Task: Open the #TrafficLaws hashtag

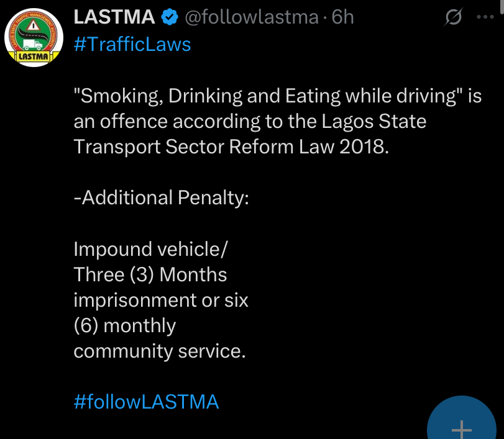Action: pos(132,45)
